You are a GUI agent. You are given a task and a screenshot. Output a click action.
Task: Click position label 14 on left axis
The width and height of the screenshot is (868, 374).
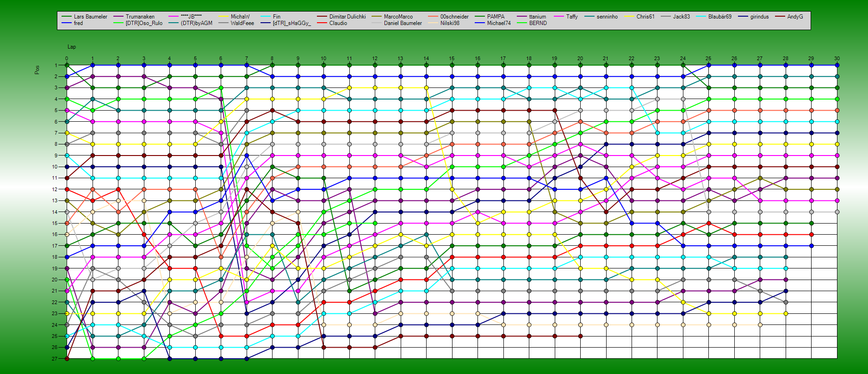pyautogui.click(x=55, y=212)
